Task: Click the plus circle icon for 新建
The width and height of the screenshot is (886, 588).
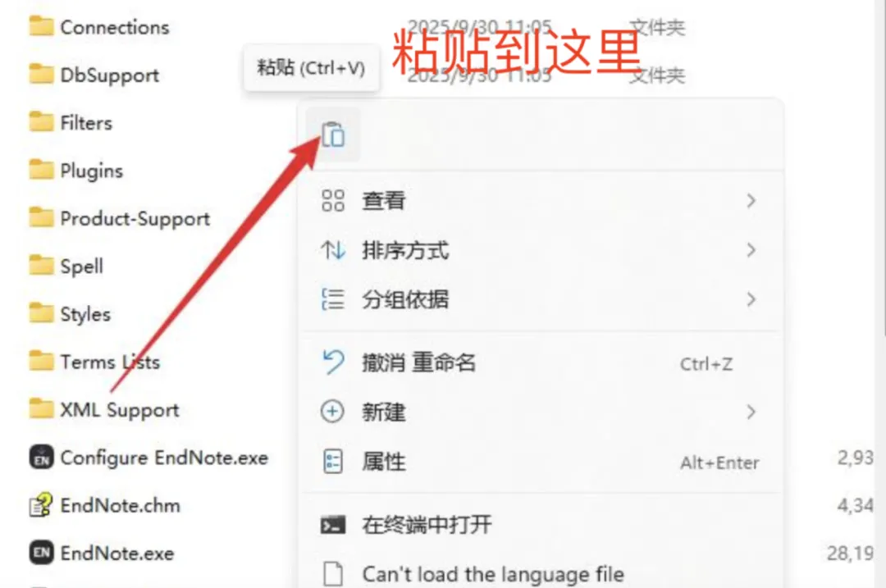Action: (333, 412)
